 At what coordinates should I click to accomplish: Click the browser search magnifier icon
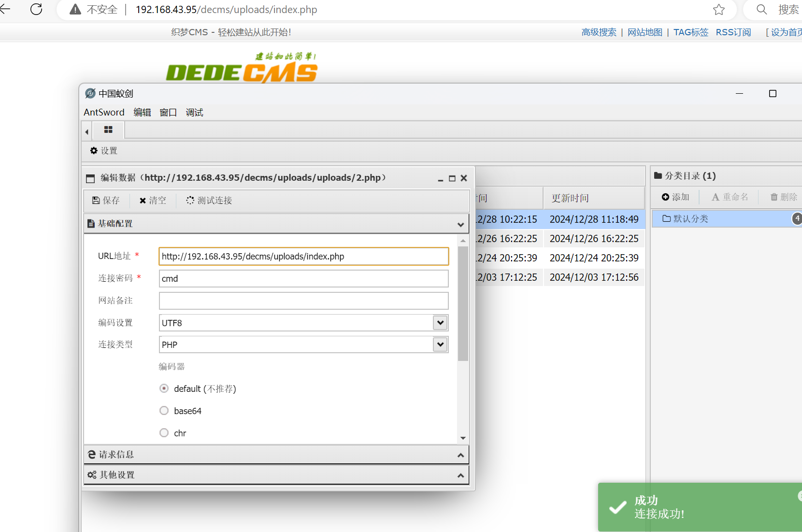pos(762,10)
